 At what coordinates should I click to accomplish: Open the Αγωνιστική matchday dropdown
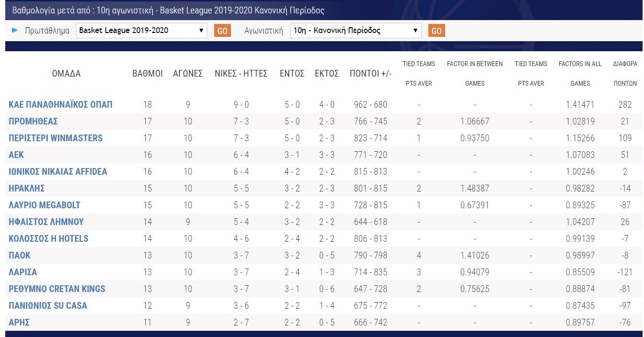(355, 31)
